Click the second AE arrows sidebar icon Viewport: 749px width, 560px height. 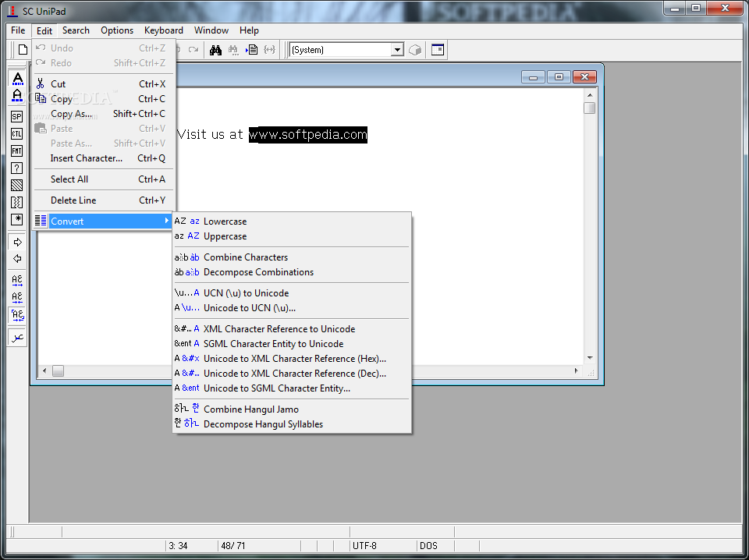click(17, 297)
